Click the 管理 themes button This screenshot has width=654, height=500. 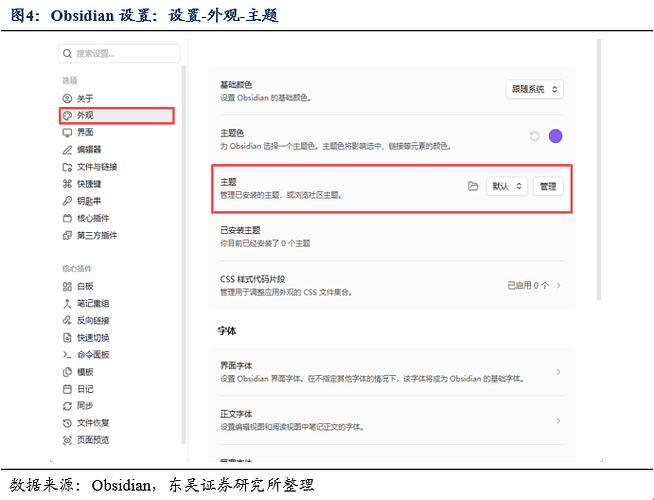click(x=548, y=186)
